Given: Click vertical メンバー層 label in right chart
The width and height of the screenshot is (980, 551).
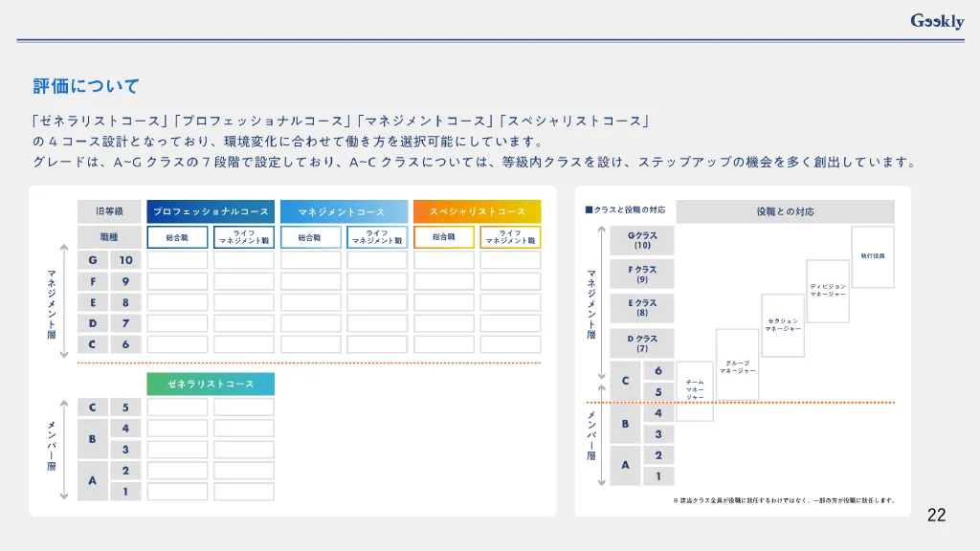Looking at the screenshot, I should (591, 436).
